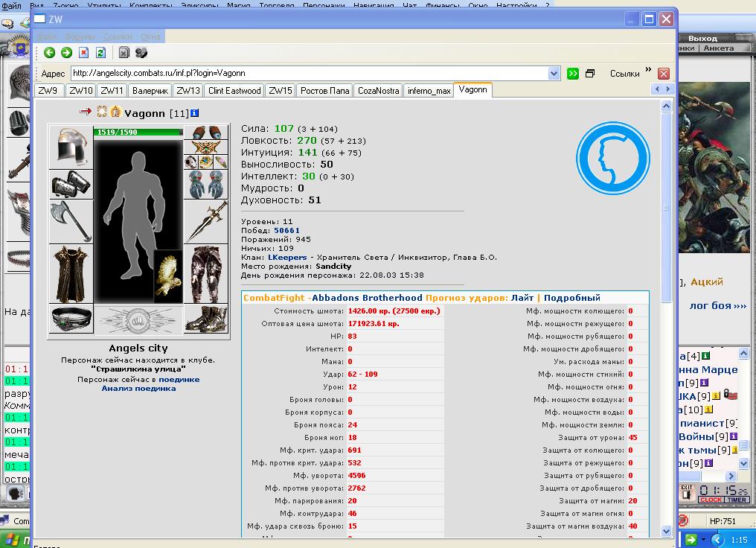Open the Clint Eastwood tab
Viewport: 756px width, 548px height.
click(234, 91)
